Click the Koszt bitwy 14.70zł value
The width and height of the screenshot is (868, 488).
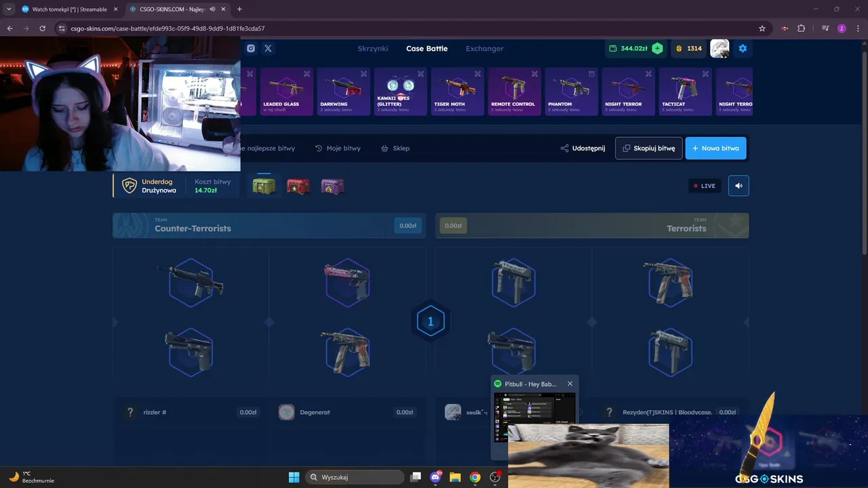click(205, 190)
